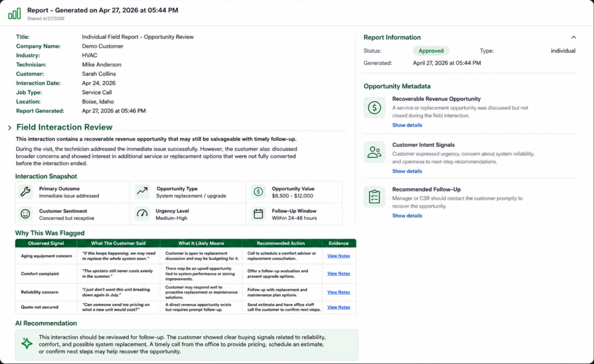The height and width of the screenshot is (364, 594).
Task: Click the Approved status badge
Action: click(x=431, y=51)
